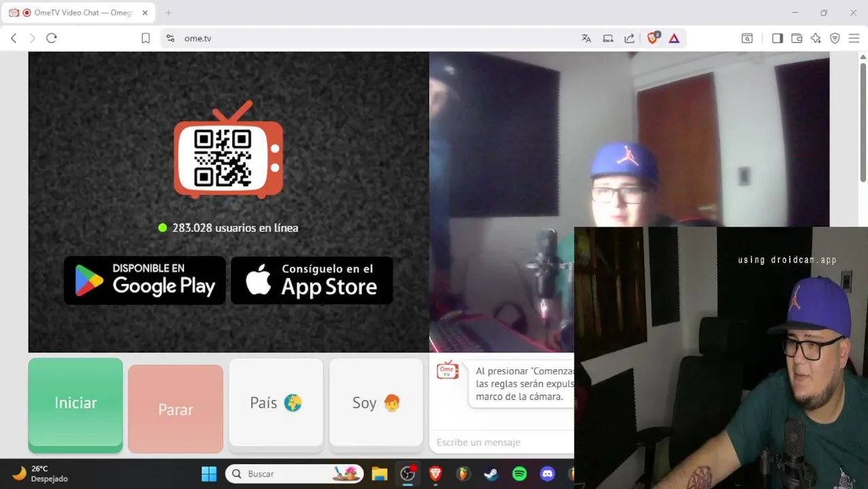
Task: Reload the ome.tv page
Action: point(52,39)
